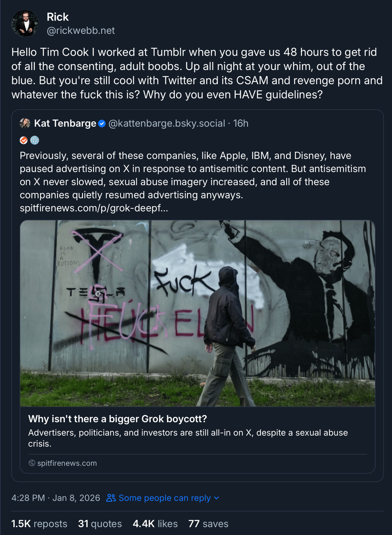
Task: Click the blue verified badge beside Kat Tenbarge
Action: tap(102, 123)
